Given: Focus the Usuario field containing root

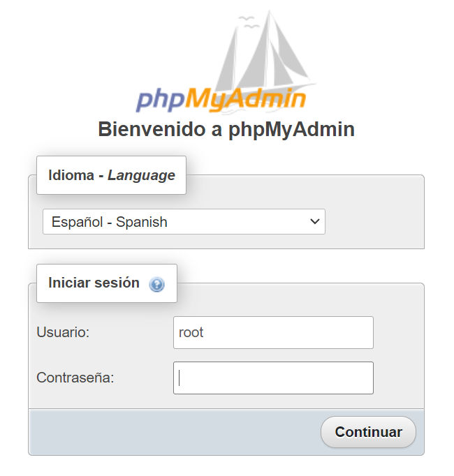Looking at the screenshot, I should pos(273,332).
